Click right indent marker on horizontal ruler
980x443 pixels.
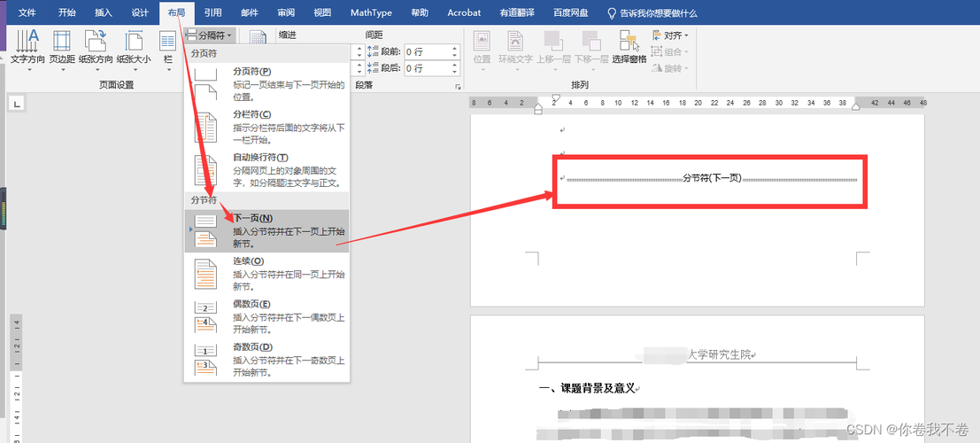(x=856, y=106)
